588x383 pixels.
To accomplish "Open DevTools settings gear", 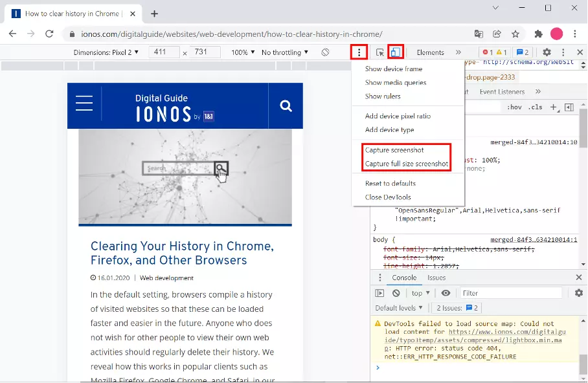I will [x=547, y=52].
